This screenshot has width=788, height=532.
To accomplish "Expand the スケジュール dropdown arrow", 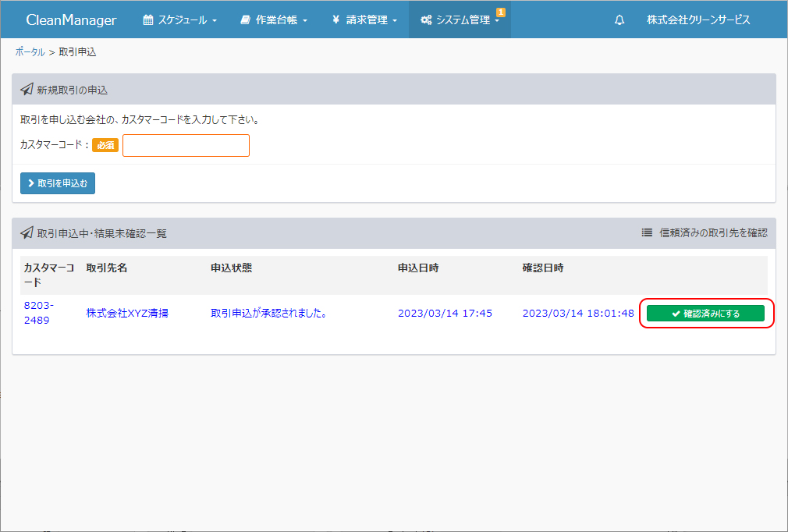I will 215,21.
